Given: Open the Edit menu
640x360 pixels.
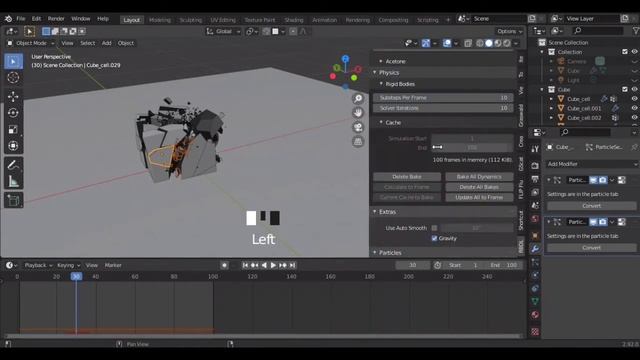Looking at the screenshot, I should click(x=36, y=19).
